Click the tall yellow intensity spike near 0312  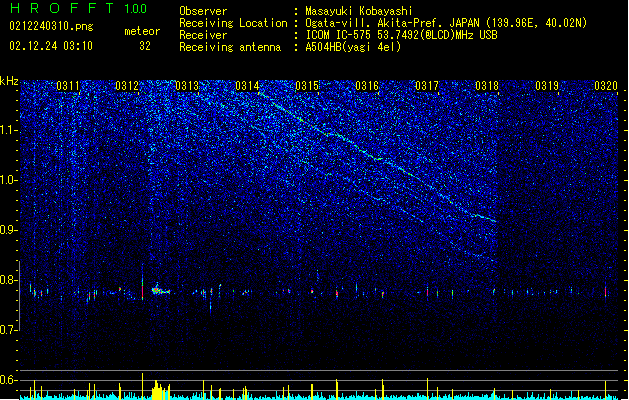142,386
